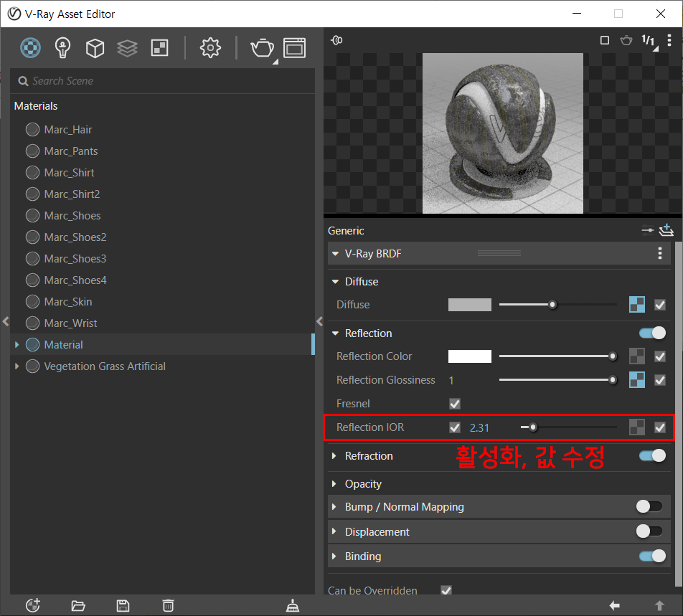The image size is (683, 616).
Task: Collapse the V-Ray BRDF rollout
Action: [335, 253]
